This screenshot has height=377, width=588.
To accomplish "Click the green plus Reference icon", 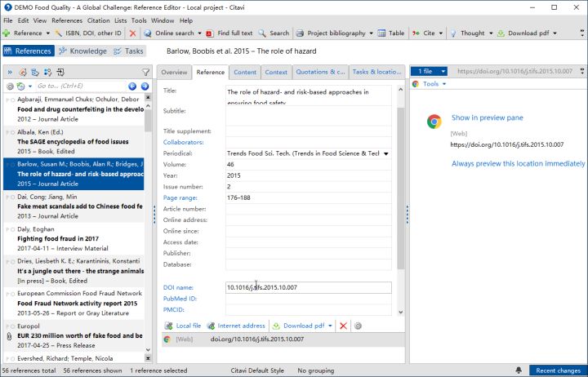I will (x=7, y=33).
